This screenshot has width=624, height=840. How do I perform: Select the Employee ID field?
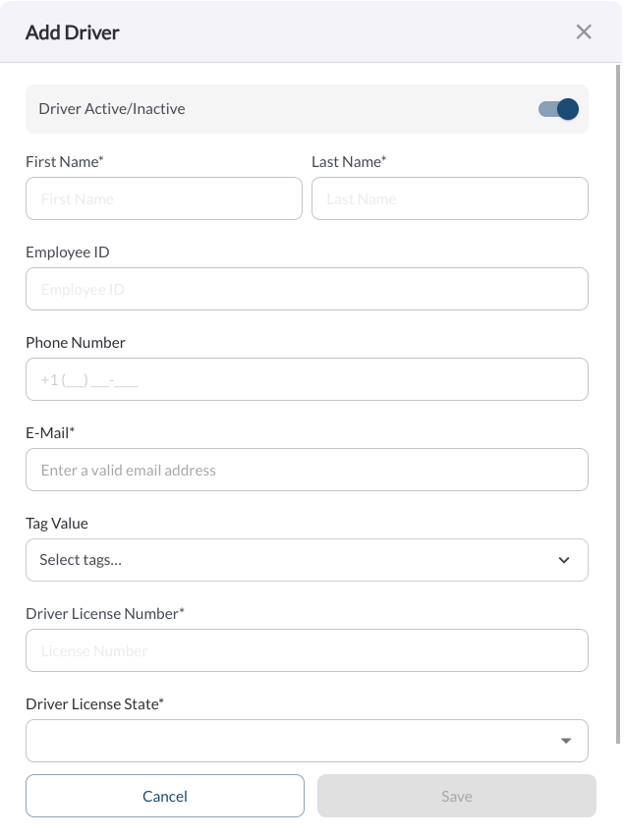307,289
